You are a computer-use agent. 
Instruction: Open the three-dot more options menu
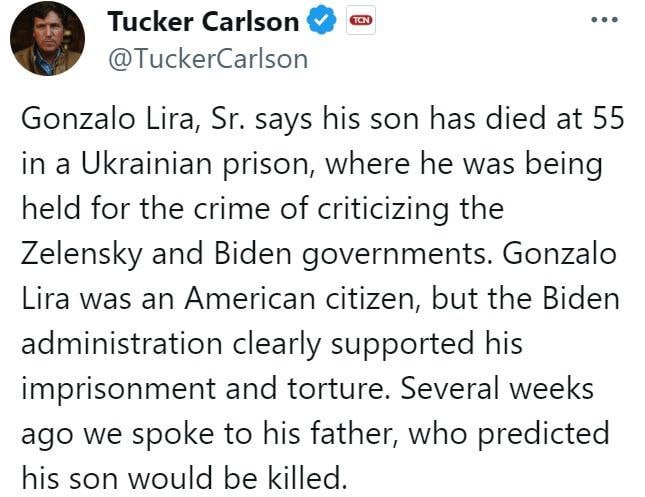click(605, 19)
